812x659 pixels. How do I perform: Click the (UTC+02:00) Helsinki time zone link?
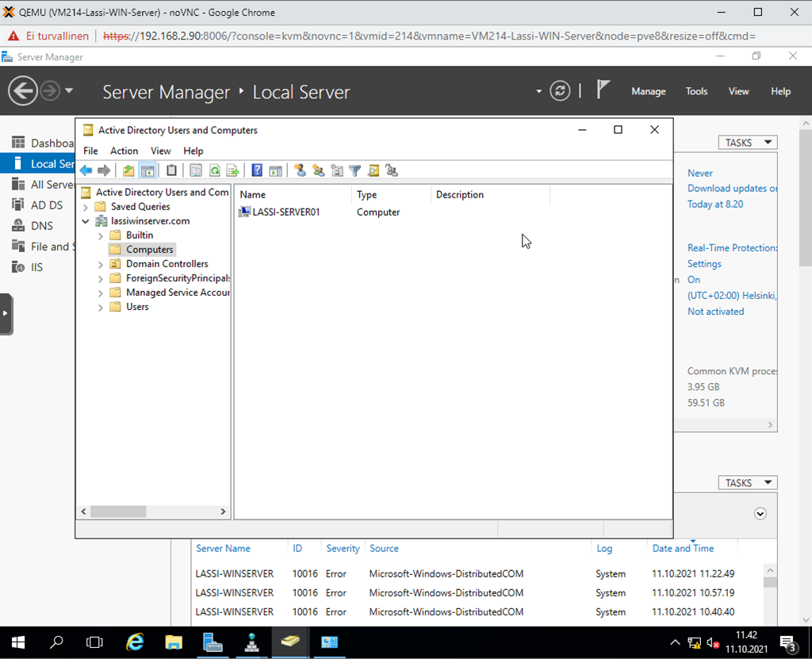click(x=732, y=296)
